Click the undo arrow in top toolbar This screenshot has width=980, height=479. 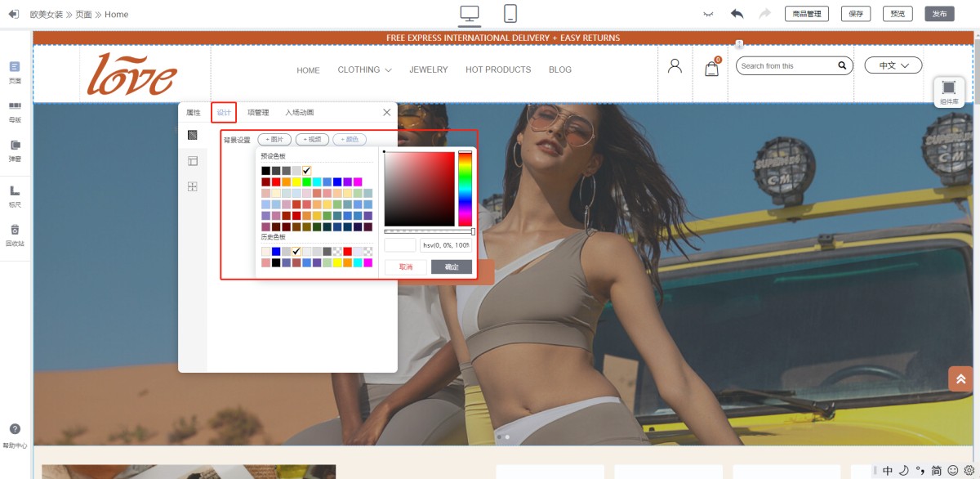(x=737, y=14)
